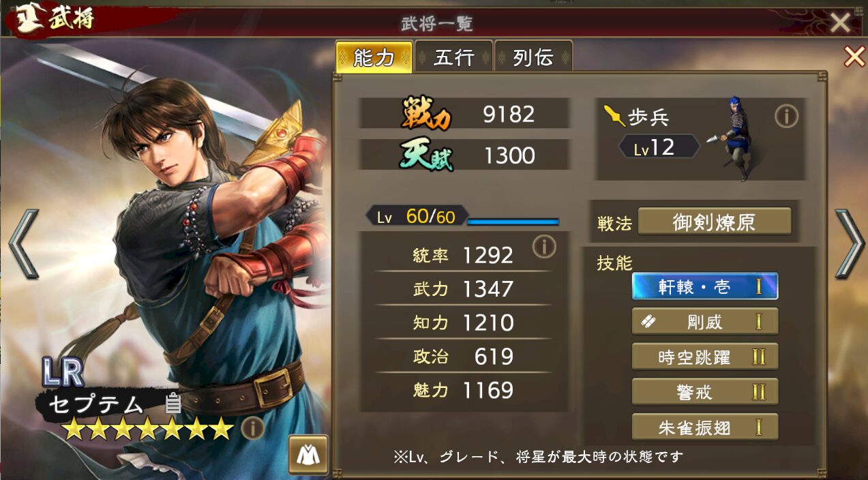868x480 pixels.
Task: Select the 時空跳躍 skill
Action: point(705,357)
